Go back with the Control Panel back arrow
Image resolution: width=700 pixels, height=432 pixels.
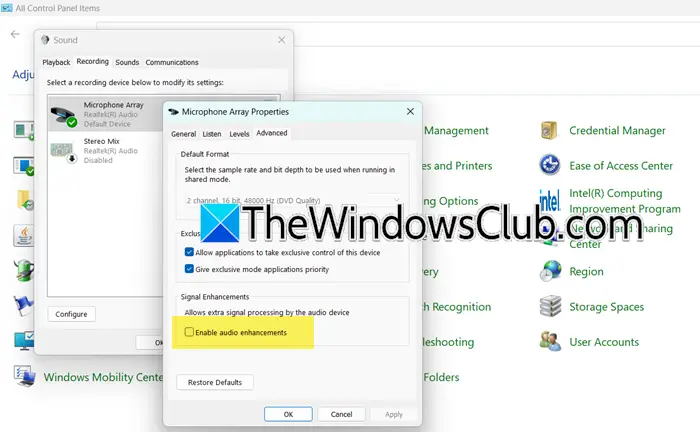15,34
